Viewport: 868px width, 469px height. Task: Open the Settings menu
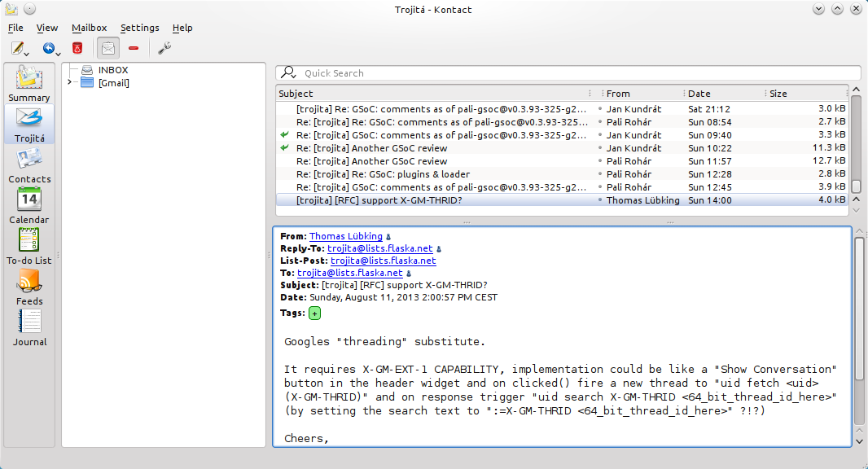(x=139, y=28)
